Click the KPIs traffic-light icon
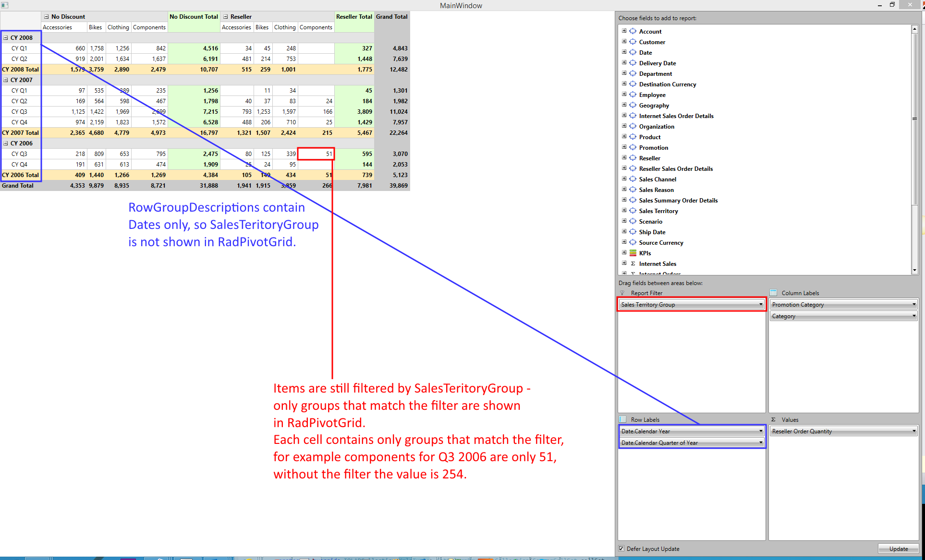 pos(633,253)
